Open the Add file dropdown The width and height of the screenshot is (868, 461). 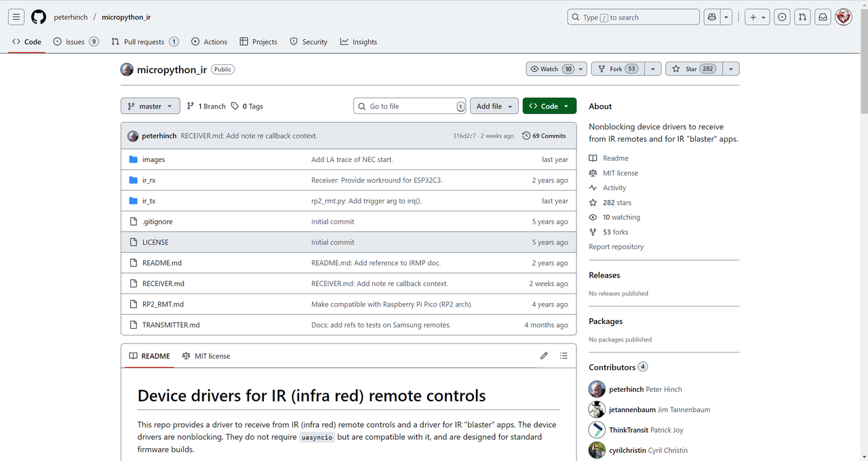(494, 106)
